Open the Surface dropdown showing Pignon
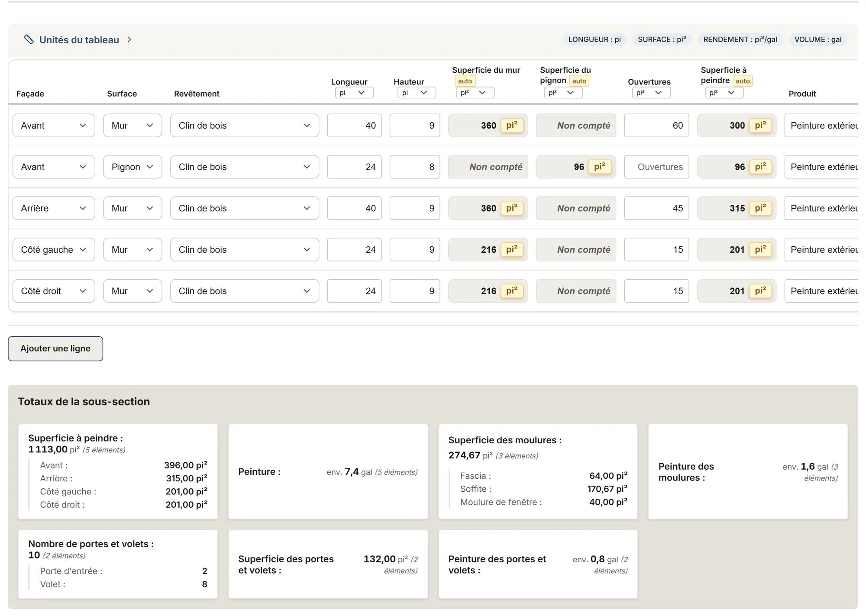This screenshot has height=616, width=866. [132, 167]
